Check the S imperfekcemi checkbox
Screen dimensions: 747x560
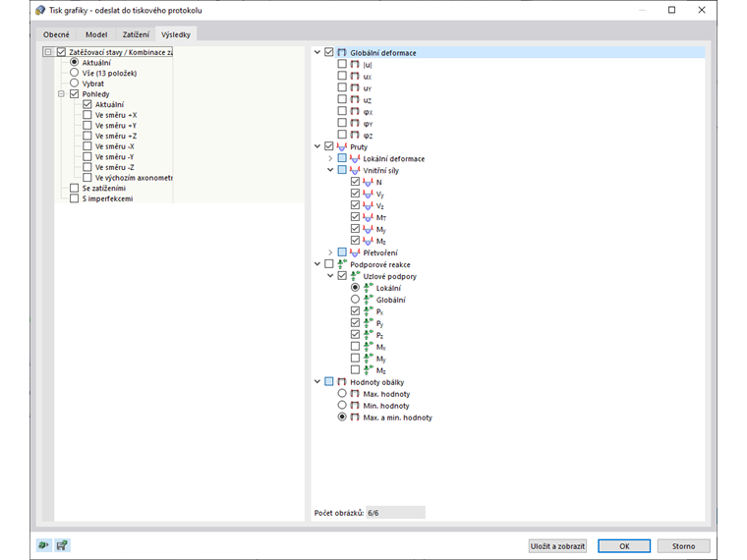pyautogui.click(x=74, y=198)
